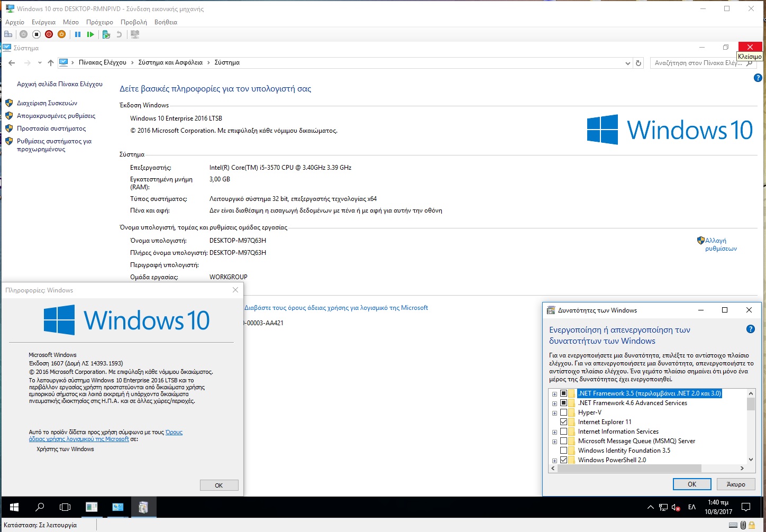Open the guest Start menu
The width and height of the screenshot is (766, 532).
click(x=14, y=507)
